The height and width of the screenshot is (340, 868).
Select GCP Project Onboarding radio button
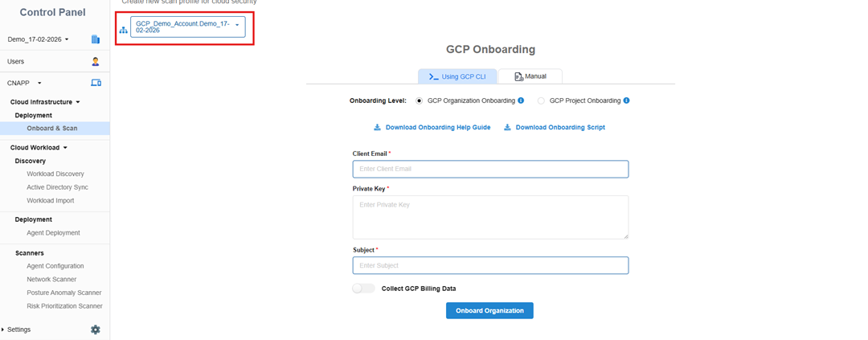pyautogui.click(x=541, y=101)
